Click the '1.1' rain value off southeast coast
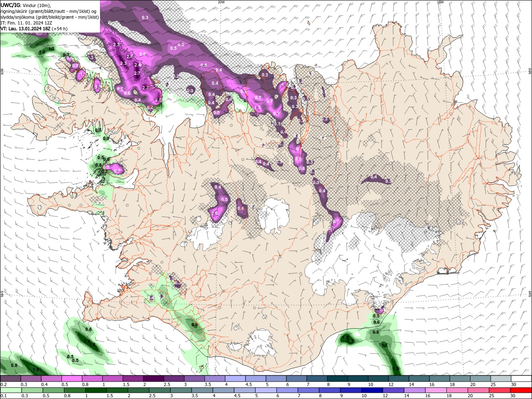Image resolution: width=532 pixels, height=399 pixels. point(384,345)
